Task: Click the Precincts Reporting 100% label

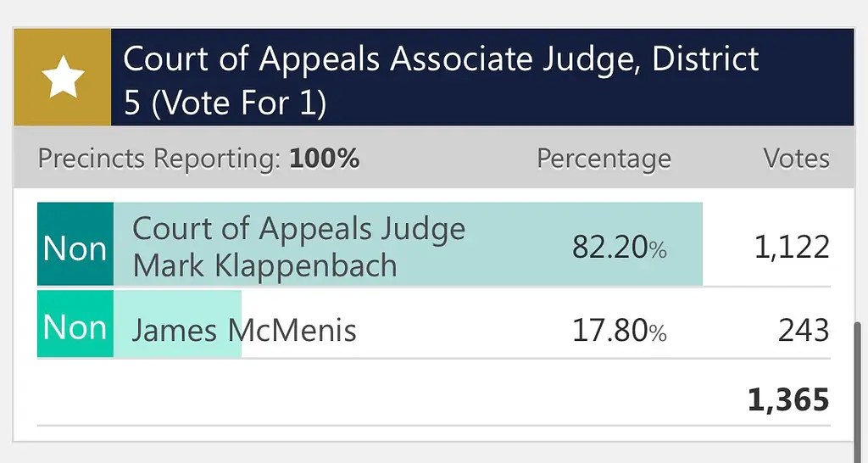Action: (x=198, y=159)
